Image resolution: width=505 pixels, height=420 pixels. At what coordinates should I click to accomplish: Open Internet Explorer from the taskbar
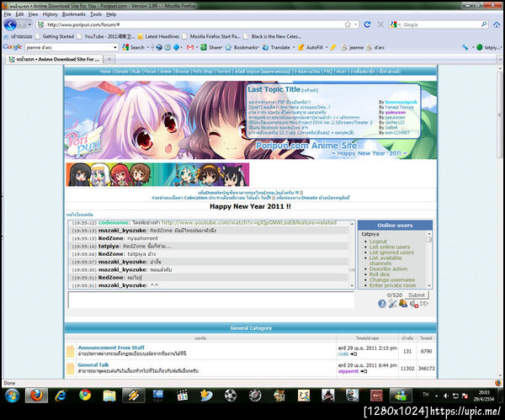[61, 396]
